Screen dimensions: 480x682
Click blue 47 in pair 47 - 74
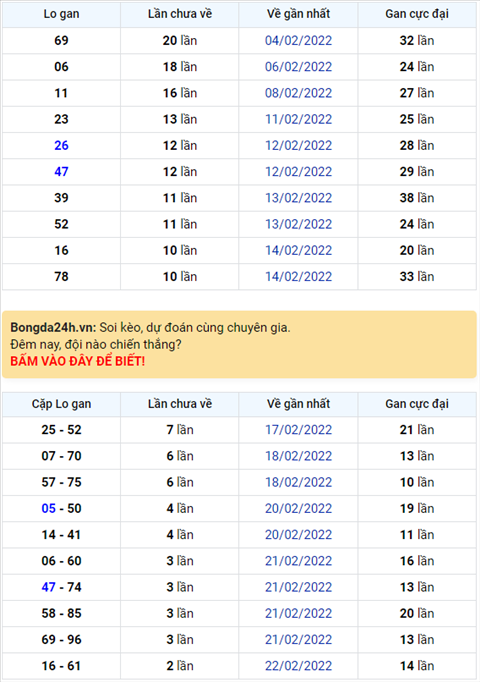(x=49, y=587)
